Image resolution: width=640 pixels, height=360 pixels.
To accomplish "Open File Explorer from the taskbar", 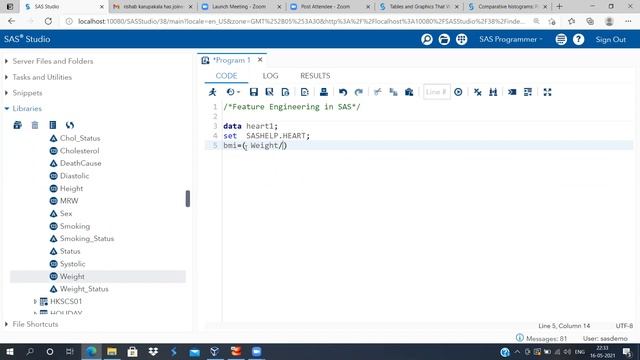I will [112, 351].
